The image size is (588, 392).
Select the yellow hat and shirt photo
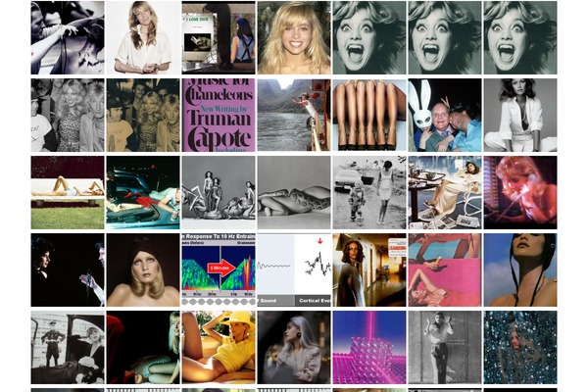pyautogui.click(x=219, y=347)
